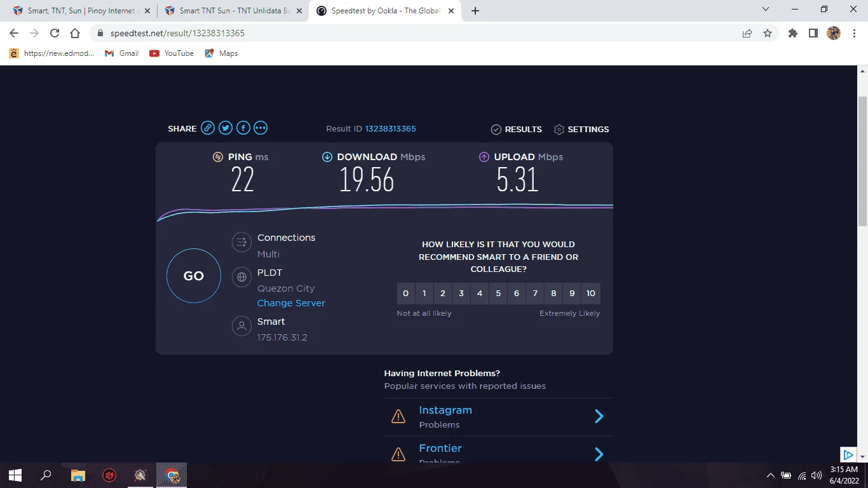
Task: Rate recommendation as 0
Action: [x=406, y=293]
